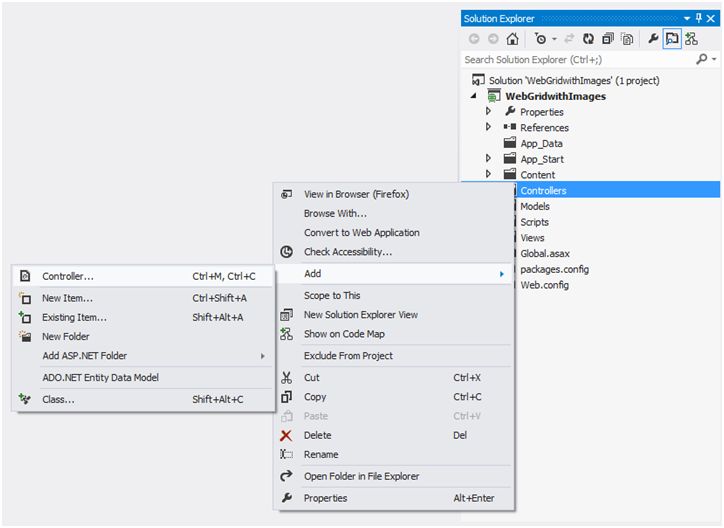Click the App_Start folder icon
Screen dimensions: 724x528
click(510, 158)
